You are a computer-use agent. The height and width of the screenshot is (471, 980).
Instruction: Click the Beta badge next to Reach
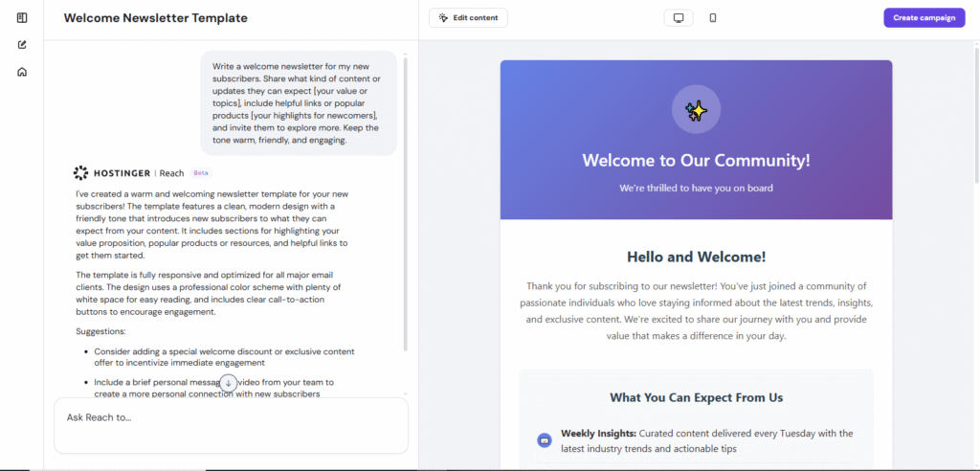coord(201,173)
